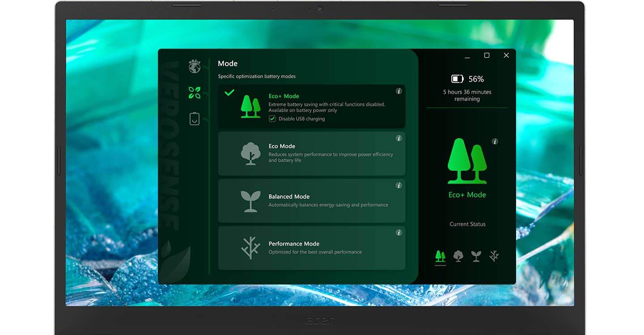
Task: Select the Eco Mode status bar icon
Action: tap(458, 255)
